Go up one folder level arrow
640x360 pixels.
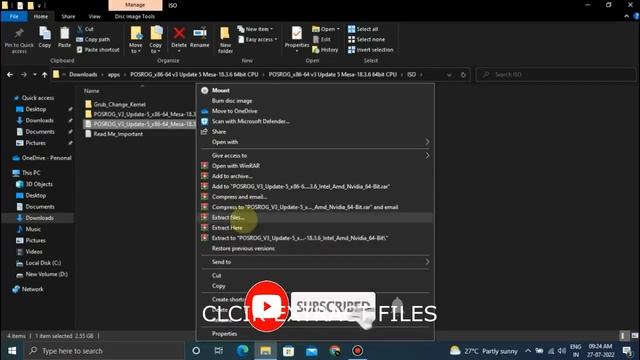click(44, 75)
